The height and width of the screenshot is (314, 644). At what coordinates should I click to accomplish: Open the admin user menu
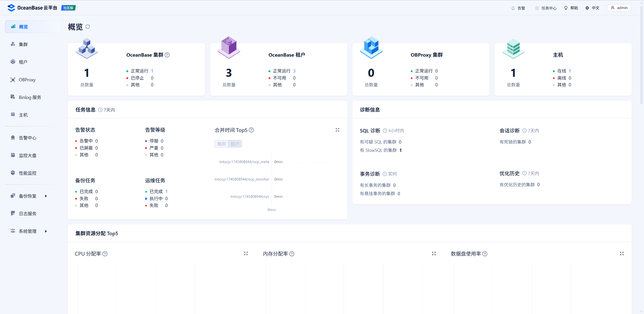click(619, 8)
